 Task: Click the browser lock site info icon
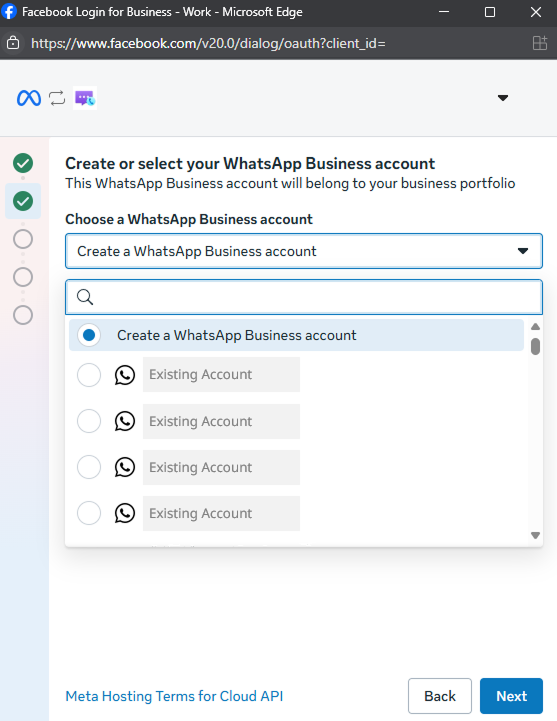click(13, 43)
